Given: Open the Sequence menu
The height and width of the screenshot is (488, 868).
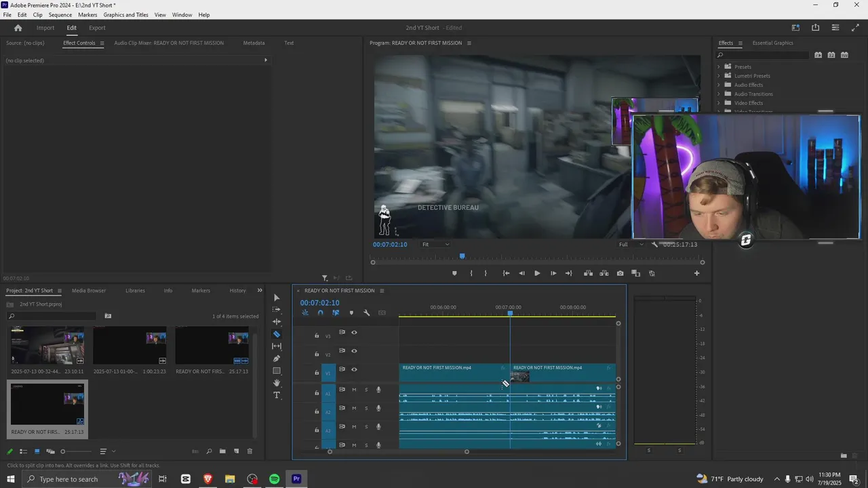Looking at the screenshot, I should (x=60, y=15).
